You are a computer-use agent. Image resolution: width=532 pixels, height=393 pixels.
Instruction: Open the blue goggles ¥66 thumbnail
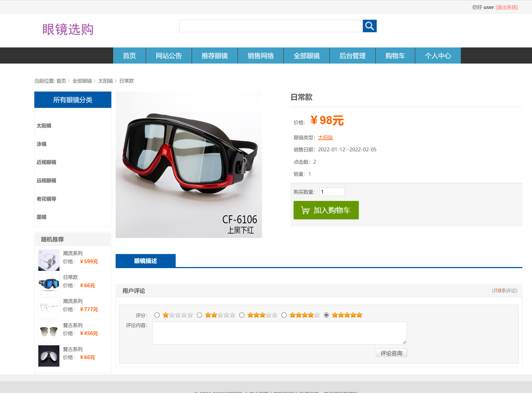[x=49, y=284]
